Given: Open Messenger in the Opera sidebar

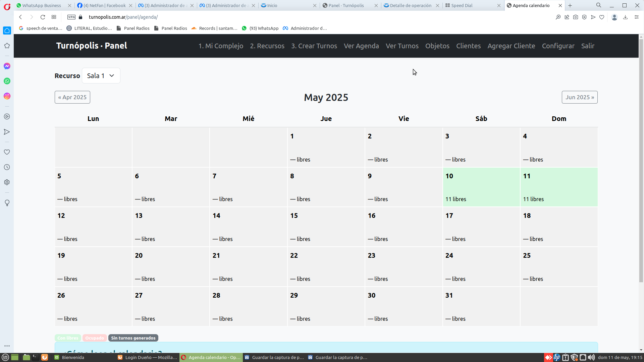Looking at the screenshot, I should (7, 66).
